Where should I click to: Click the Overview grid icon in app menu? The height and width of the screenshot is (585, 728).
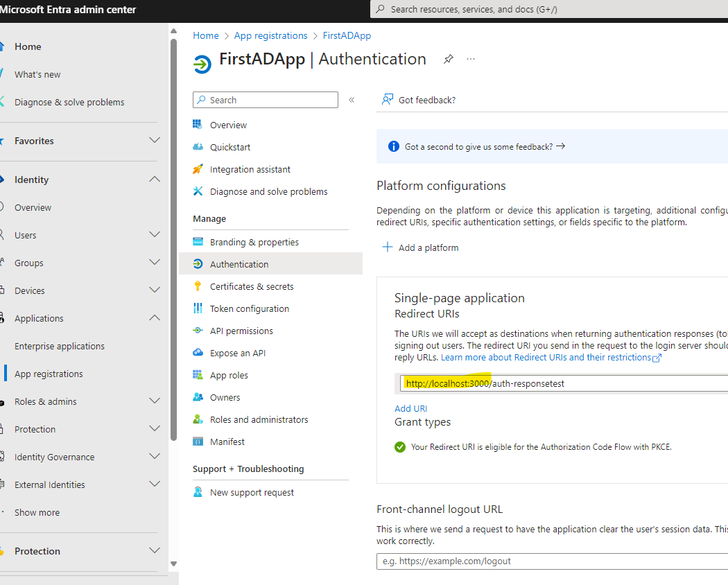pyautogui.click(x=198, y=125)
